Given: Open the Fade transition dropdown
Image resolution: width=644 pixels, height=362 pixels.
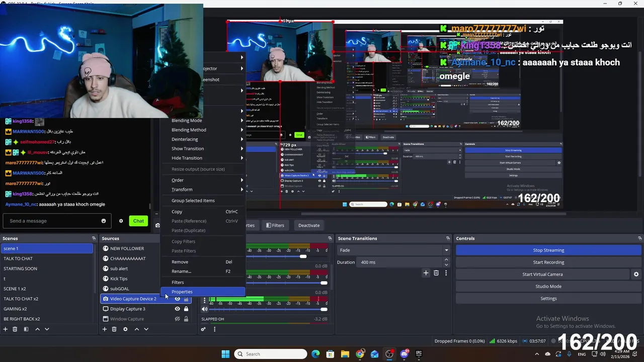Looking at the screenshot, I should pyautogui.click(x=393, y=250).
